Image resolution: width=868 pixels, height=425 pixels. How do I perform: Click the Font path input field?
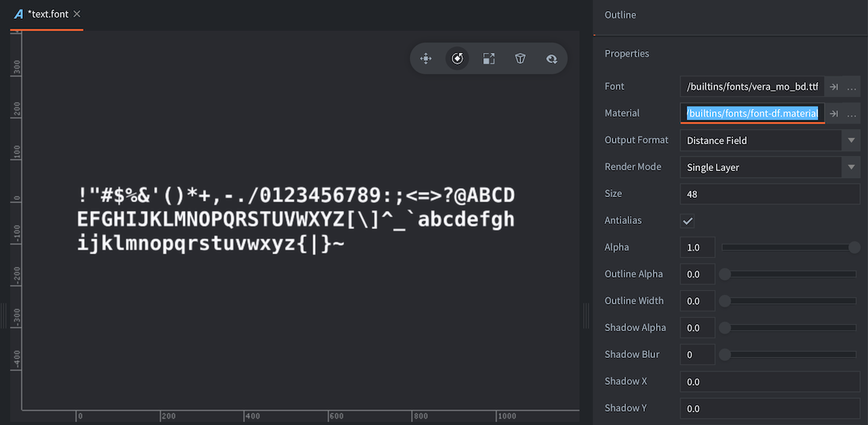point(752,87)
